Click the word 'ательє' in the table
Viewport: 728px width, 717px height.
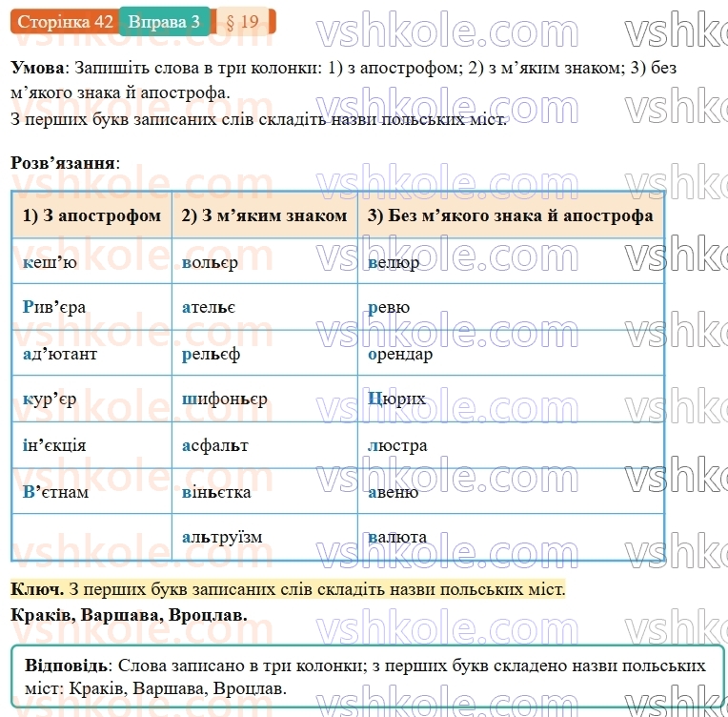(x=209, y=307)
